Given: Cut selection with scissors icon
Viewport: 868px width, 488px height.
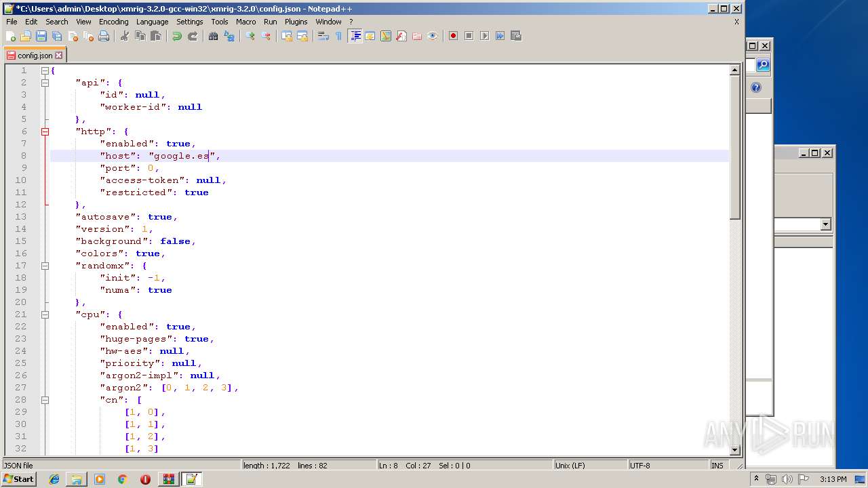Looking at the screenshot, I should [125, 36].
